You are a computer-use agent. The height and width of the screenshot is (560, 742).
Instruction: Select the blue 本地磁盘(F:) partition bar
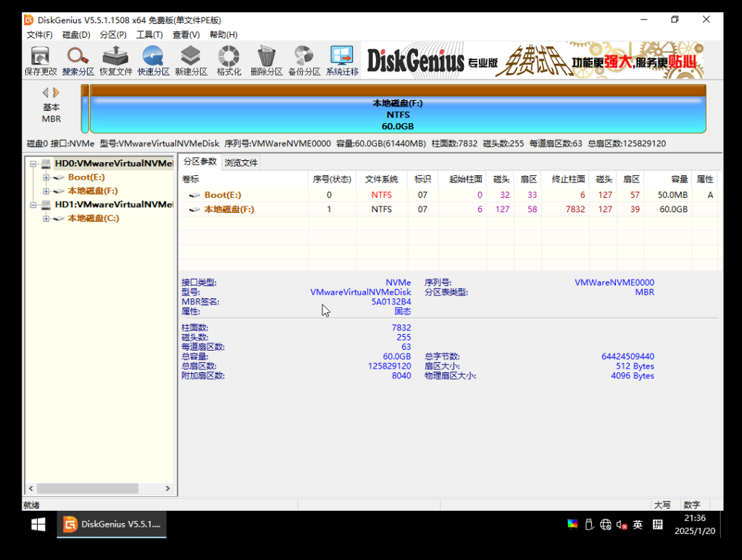click(397, 114)
